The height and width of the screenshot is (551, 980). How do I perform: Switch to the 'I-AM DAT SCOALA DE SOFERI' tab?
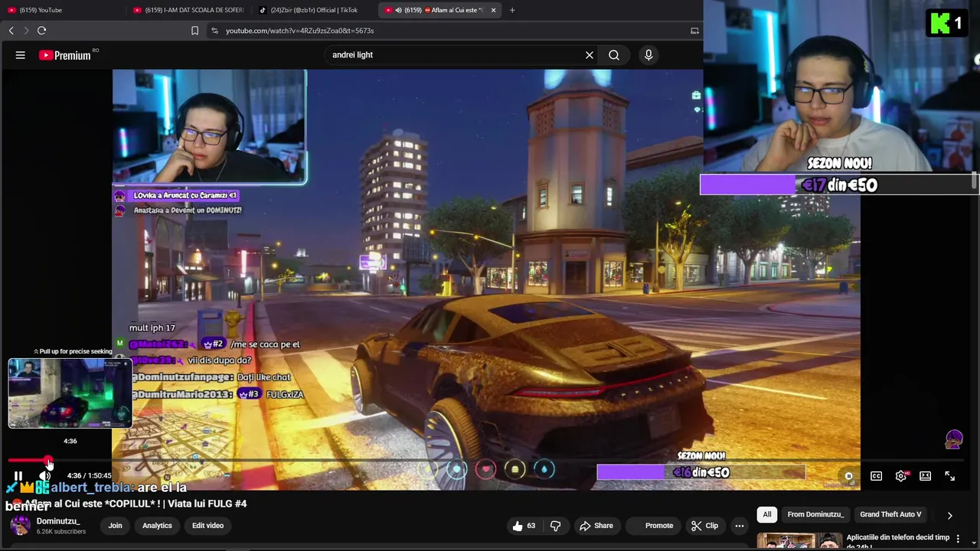click(x=189, y=10)
